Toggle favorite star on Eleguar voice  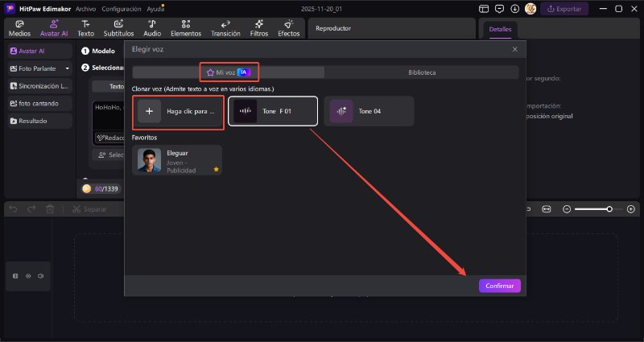(216, 170)
